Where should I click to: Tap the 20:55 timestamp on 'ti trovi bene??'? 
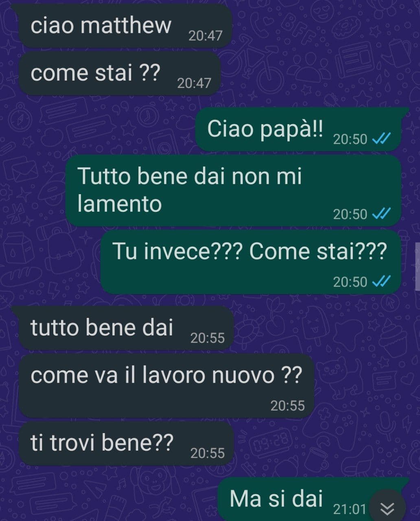coord(208,453)
